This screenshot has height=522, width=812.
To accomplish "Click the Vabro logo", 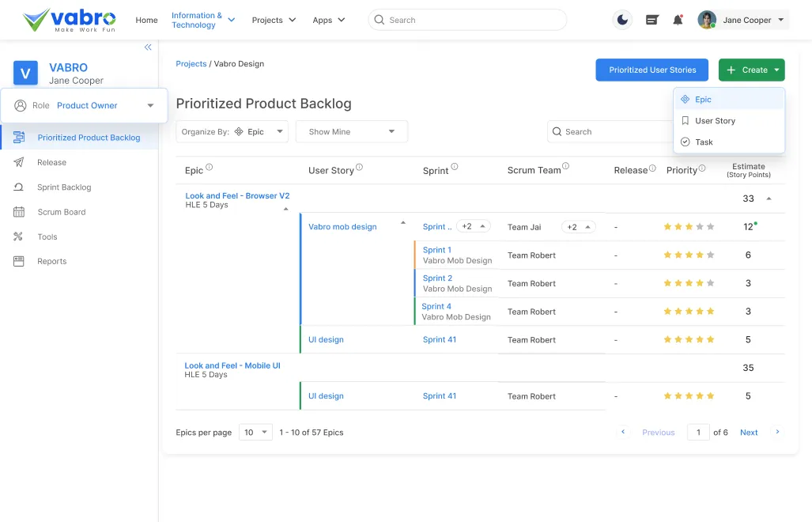I will (68, 19).
